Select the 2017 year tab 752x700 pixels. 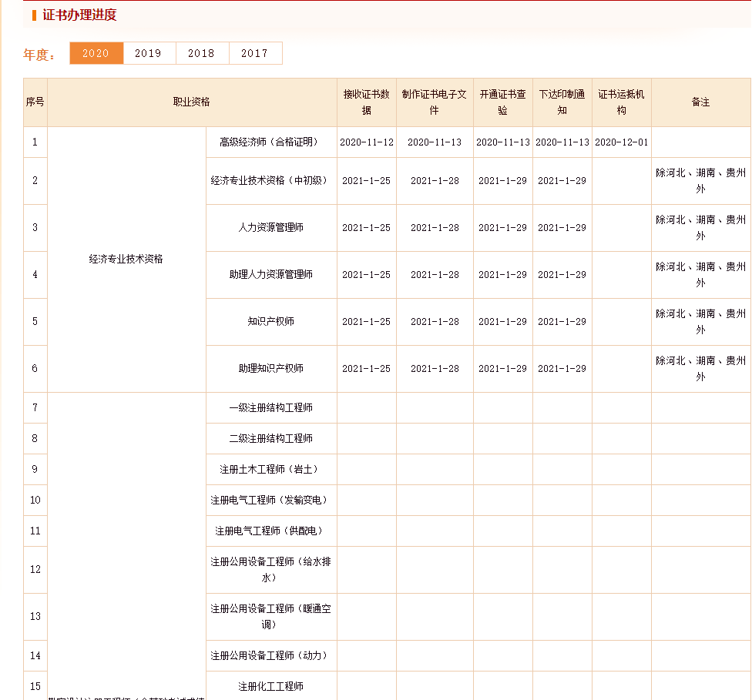point(255,53)
